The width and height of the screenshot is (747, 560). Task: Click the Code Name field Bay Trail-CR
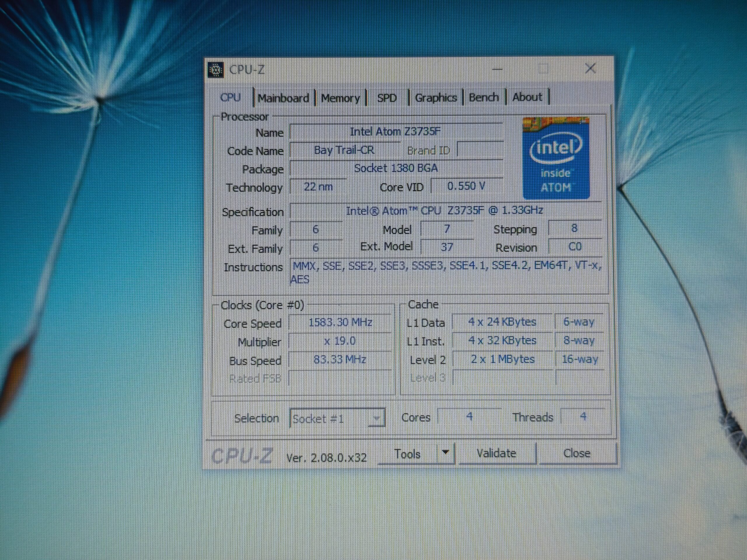(344, 150)
